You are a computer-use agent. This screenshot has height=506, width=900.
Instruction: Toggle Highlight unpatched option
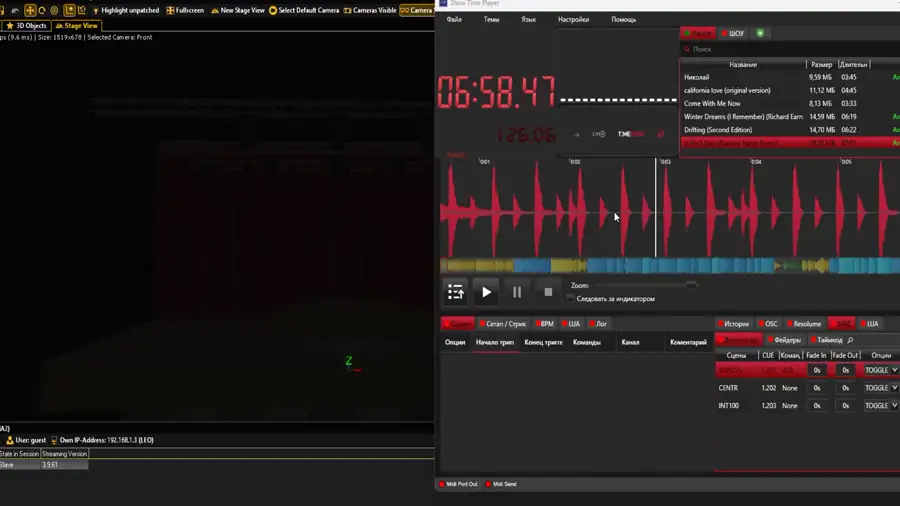point(96,10)
